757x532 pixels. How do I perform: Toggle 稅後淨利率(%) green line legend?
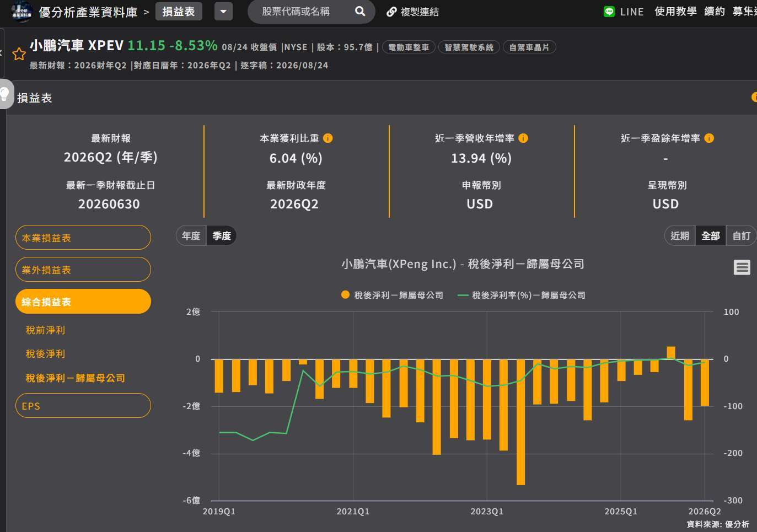(x=522, y=295)
